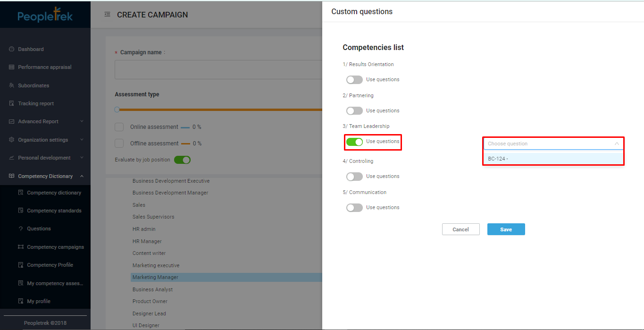This screenshot has width=644, height=330.
Task: Click the Assessment type slider handle
Action: 117,110
